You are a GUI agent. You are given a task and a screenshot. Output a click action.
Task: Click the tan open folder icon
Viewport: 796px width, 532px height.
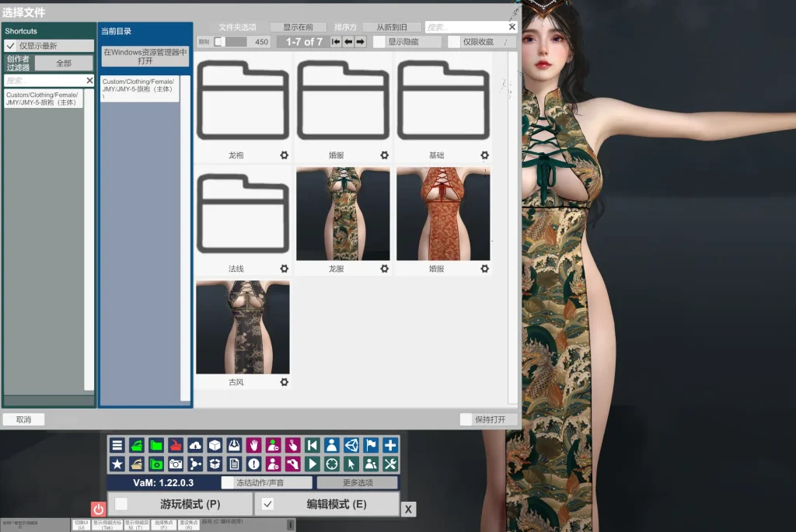coord(137,464)
